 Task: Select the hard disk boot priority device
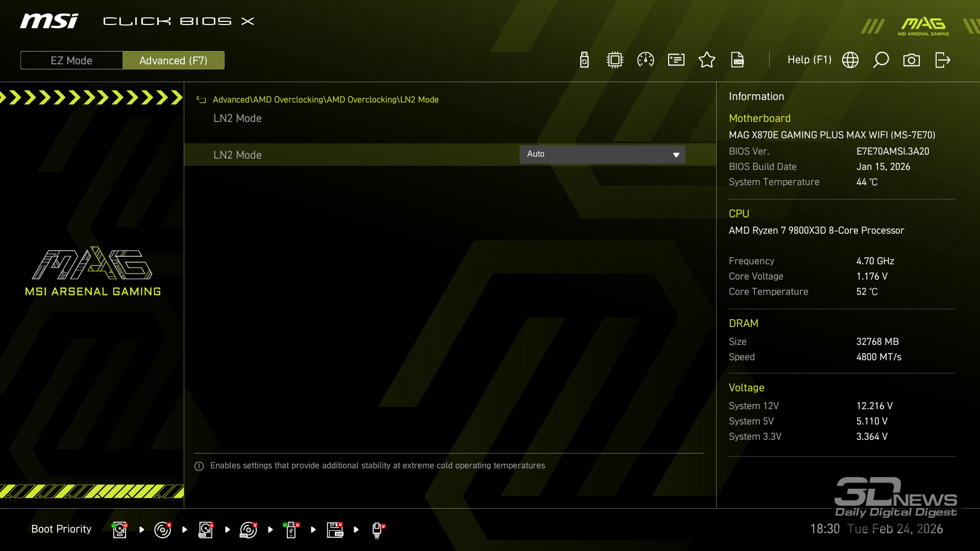coord(120,530)
